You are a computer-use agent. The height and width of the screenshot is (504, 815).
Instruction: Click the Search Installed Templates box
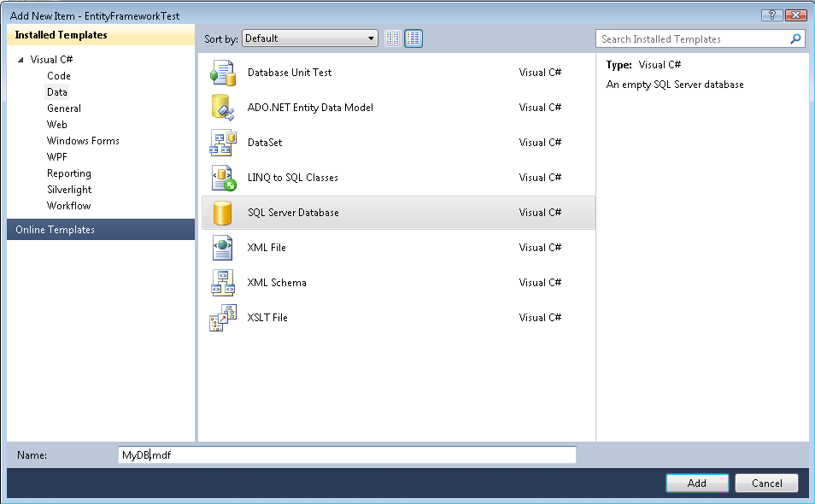[692, 39]
